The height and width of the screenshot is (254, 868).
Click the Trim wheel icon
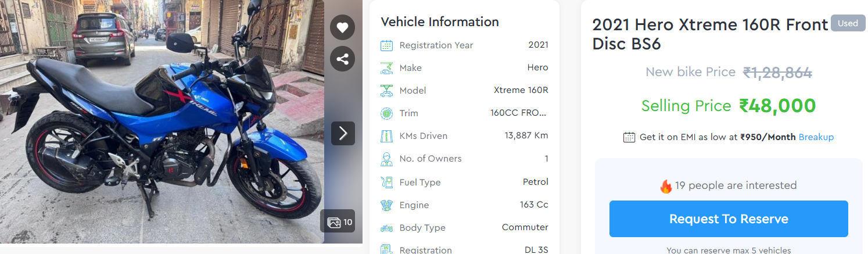click(386, 113)
